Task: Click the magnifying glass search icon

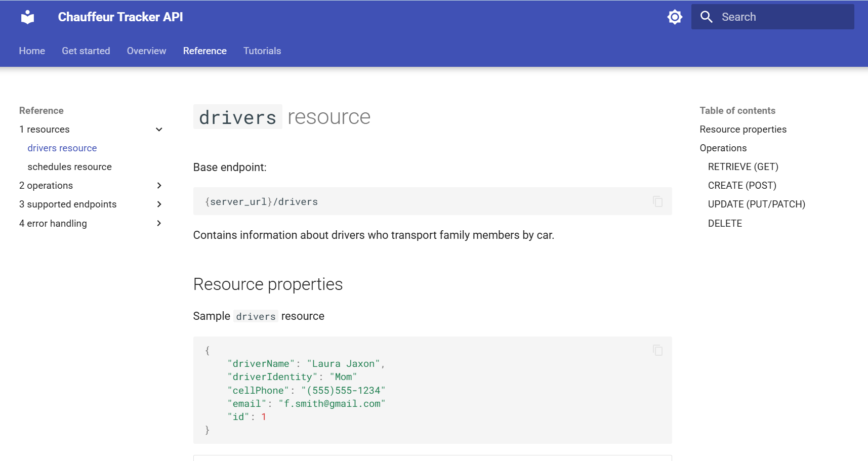Action: coord(706,17)
